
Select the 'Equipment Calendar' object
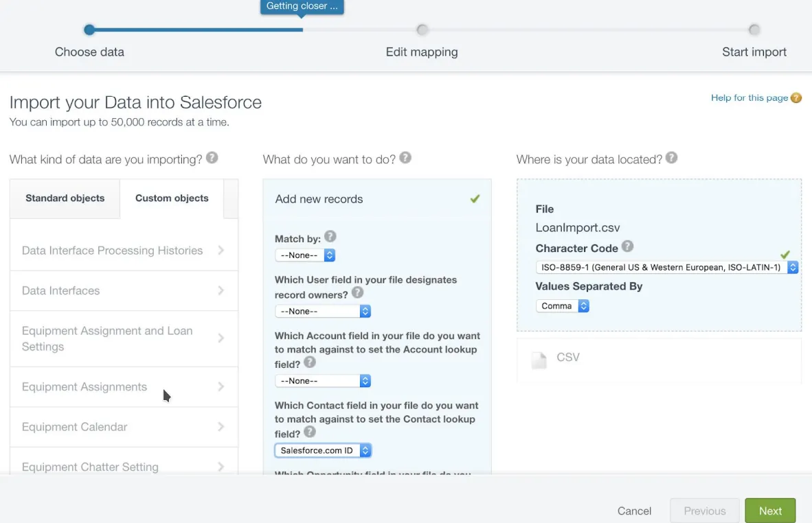(x=124, y=427)
